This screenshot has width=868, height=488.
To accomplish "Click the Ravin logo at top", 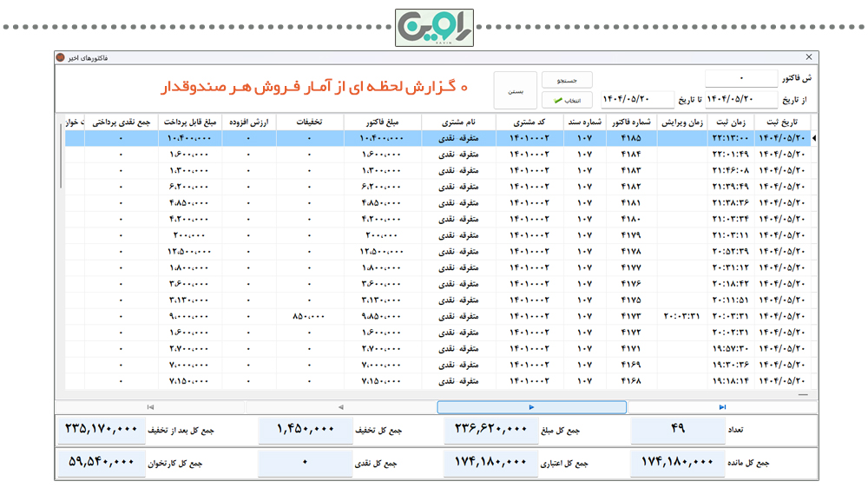I will [x=435, y=28].
